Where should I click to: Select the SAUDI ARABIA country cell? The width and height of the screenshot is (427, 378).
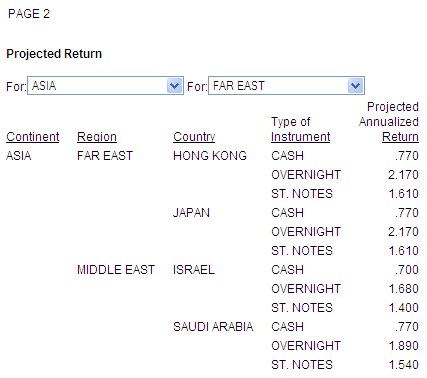(213, 327)
